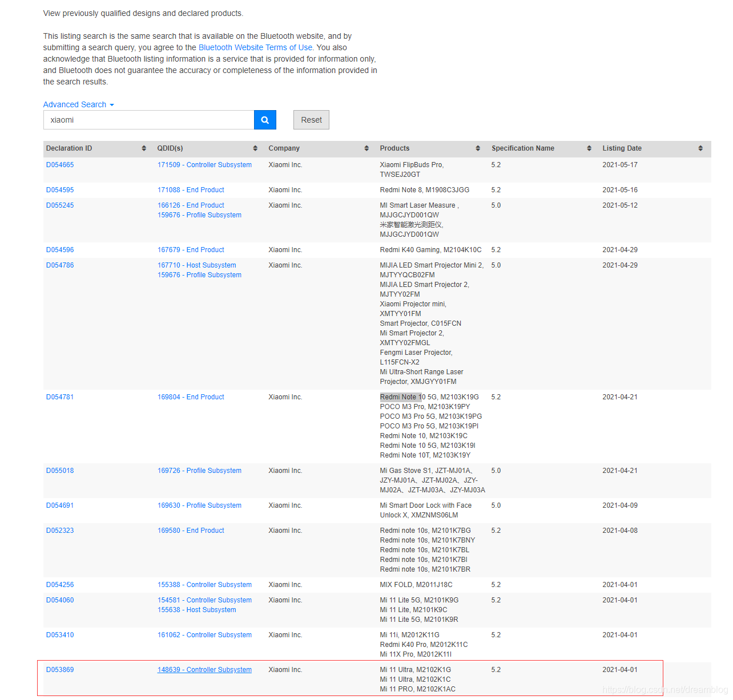
Task: Open QDID 171088 - End Product
Action: 191,190
